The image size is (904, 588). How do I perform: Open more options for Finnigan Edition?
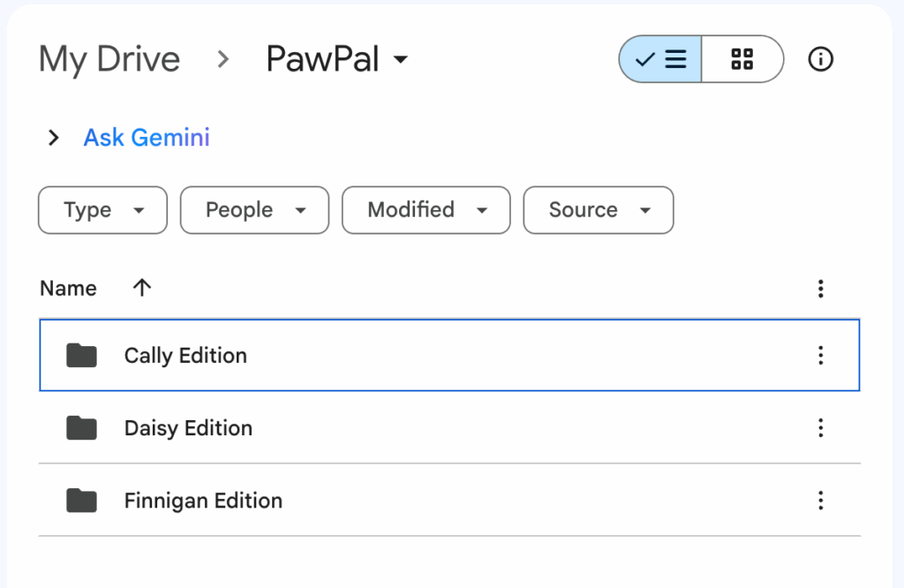(820, 500)
